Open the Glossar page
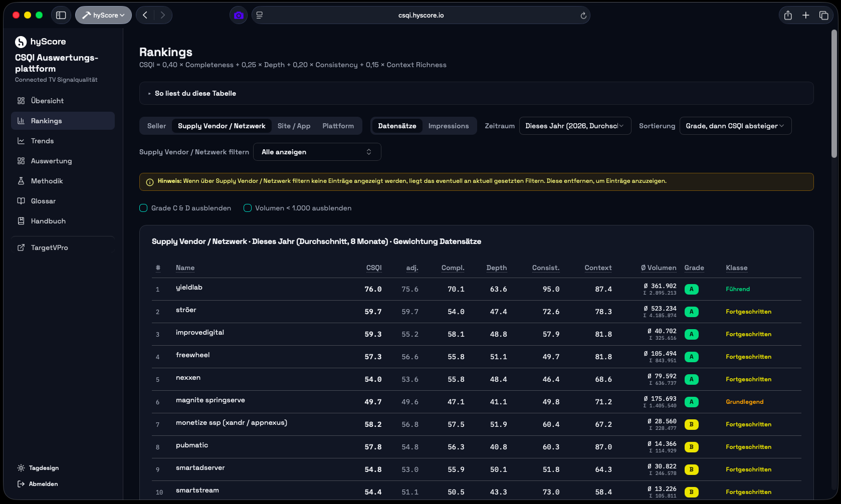The width and height of the screenshot is (841, 504). pos(63,201)
